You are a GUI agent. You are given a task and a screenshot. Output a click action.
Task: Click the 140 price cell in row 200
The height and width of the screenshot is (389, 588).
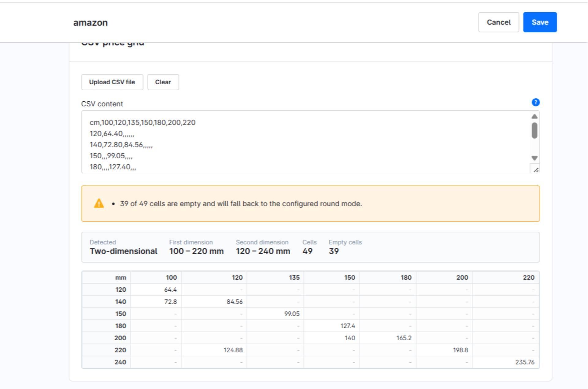pyautogui.click(x=331, y=338)
